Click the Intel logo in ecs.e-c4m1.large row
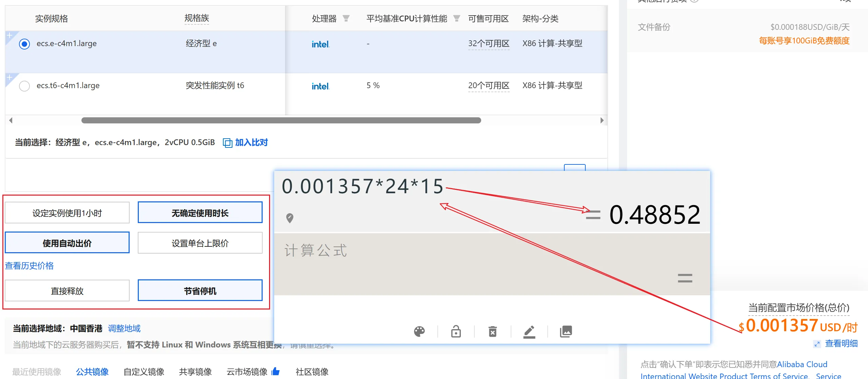The width and height of the screenshot is (868, 379). [x=321, y=44]
